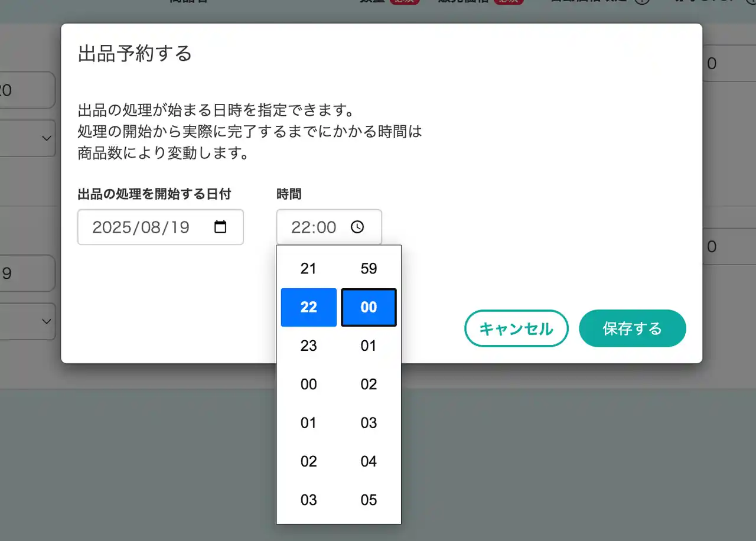Image resolution: width=756 pixels, height=541 pixels.
Task: Click the 保存する button
Action: (x=633, y=328)
